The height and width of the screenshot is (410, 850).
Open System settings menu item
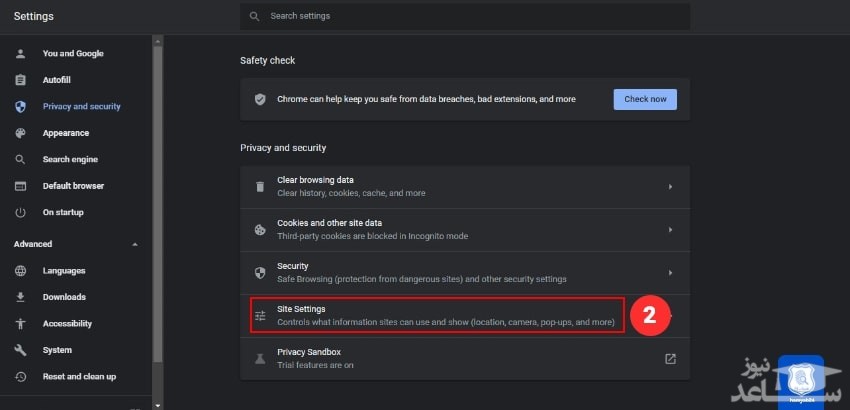tap(57, 350)
